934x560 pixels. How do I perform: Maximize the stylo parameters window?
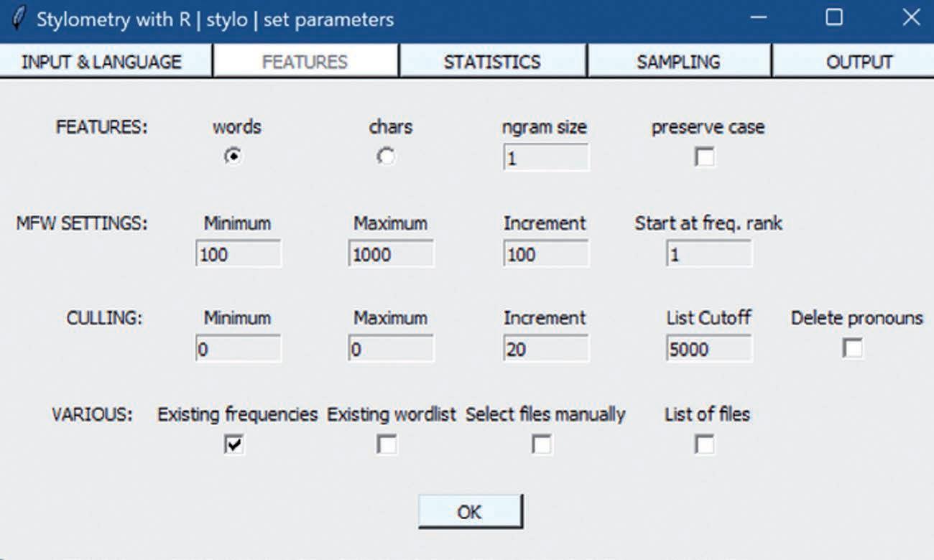[x=834, y=18]
